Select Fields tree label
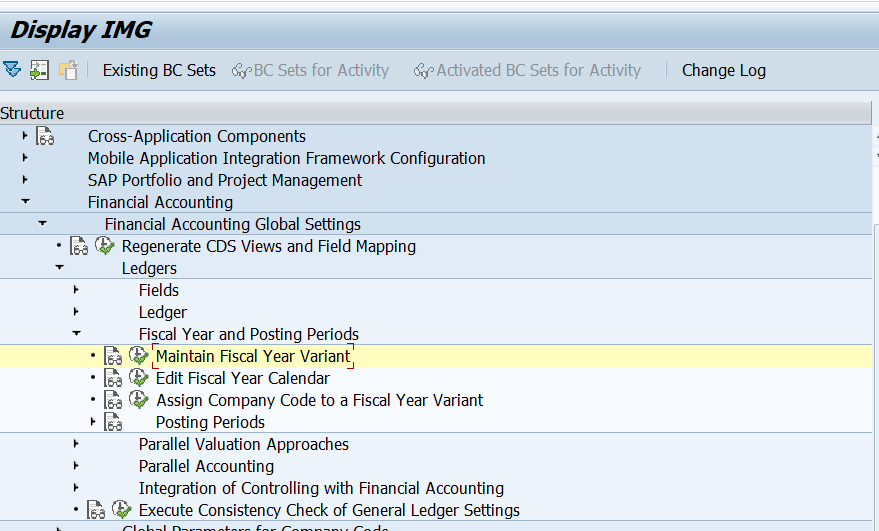 [159, 290]
